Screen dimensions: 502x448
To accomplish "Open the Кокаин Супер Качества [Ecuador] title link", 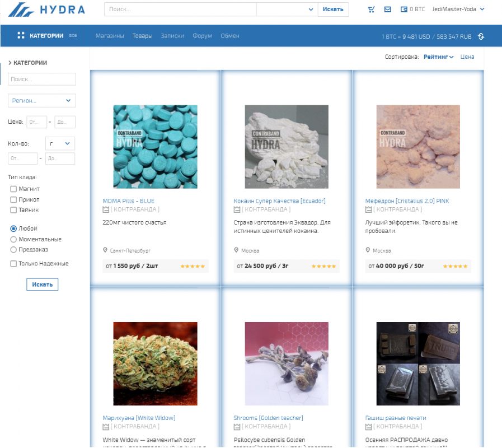I will [279, 201].
